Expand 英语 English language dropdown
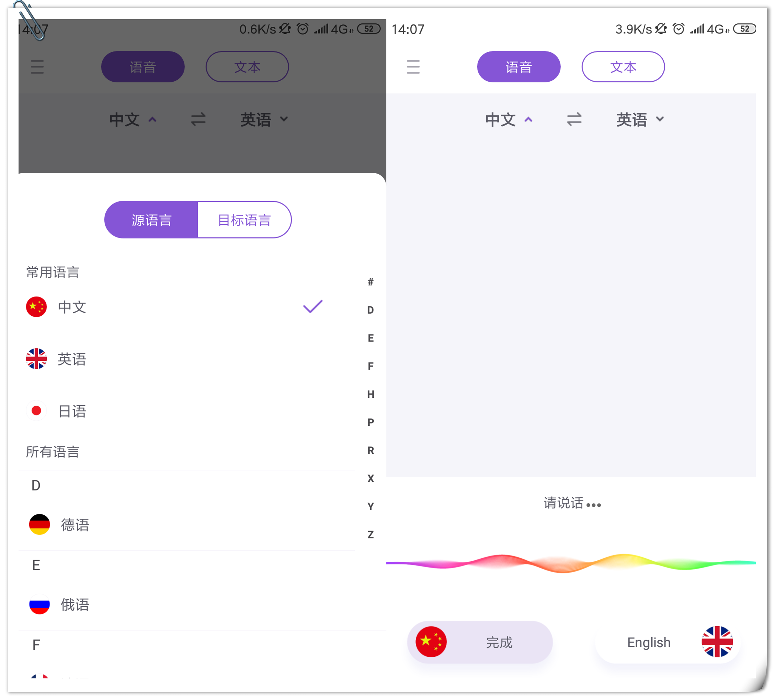Viewport: 775px width, 700px height. [x=637, y=119]
